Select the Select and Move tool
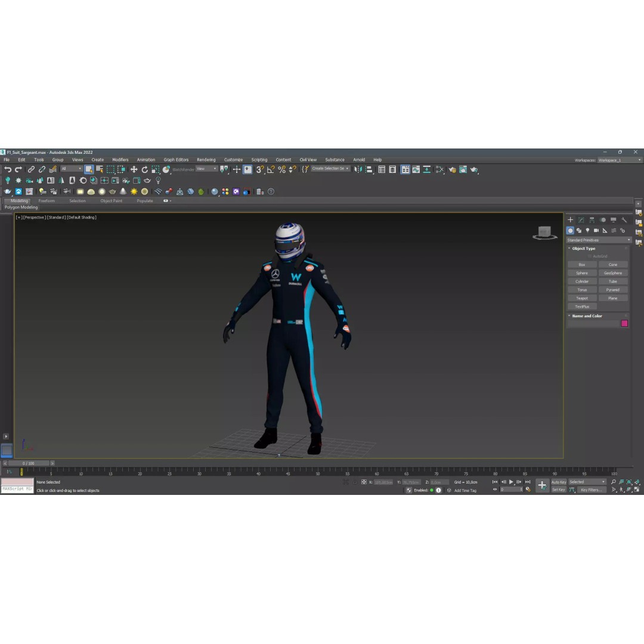The height and width of the screenshot is (644, 644). (134, 170)
